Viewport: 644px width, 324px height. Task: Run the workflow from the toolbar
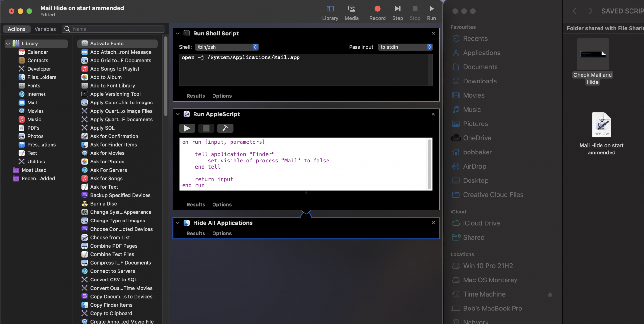click(x=431, y=12)
